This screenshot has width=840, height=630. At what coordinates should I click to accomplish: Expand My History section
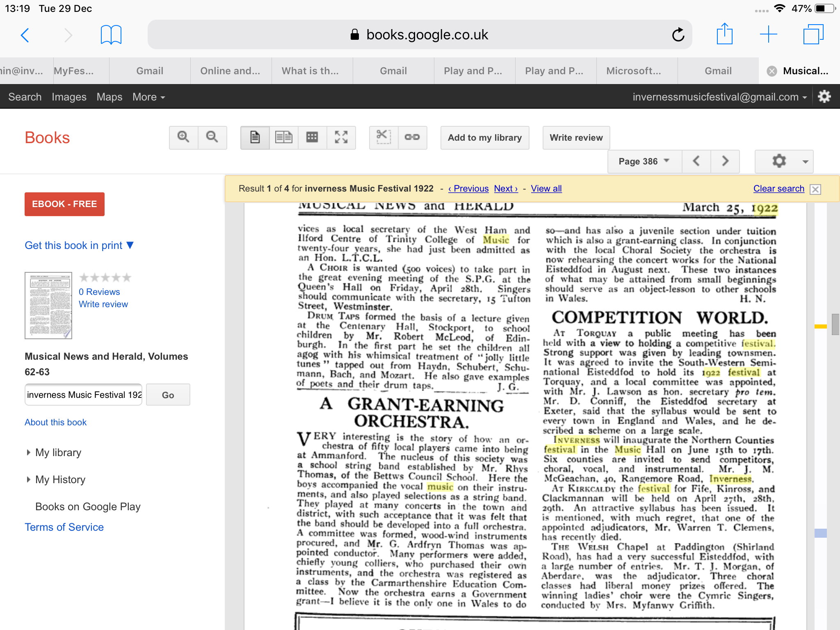[56, 479]
